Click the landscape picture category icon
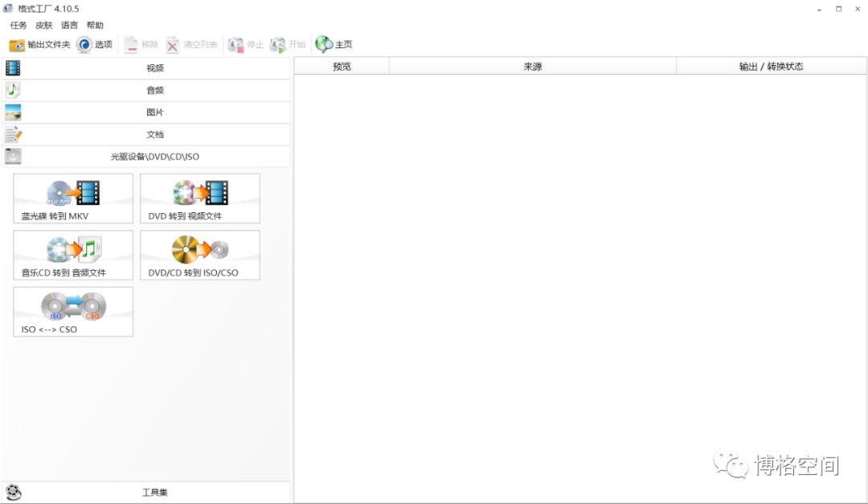Image resolution: width=868 pixels, height=504 pixels. [13, 113]
